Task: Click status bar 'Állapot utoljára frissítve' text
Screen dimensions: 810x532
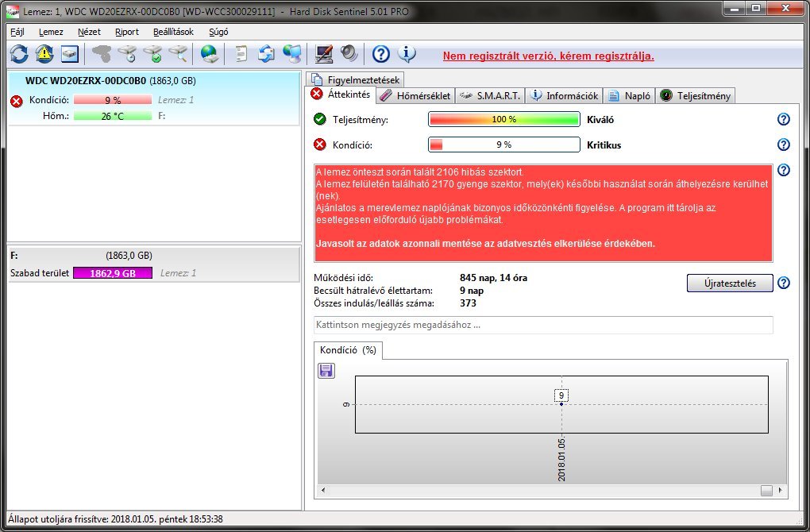Action: (115, 519)
